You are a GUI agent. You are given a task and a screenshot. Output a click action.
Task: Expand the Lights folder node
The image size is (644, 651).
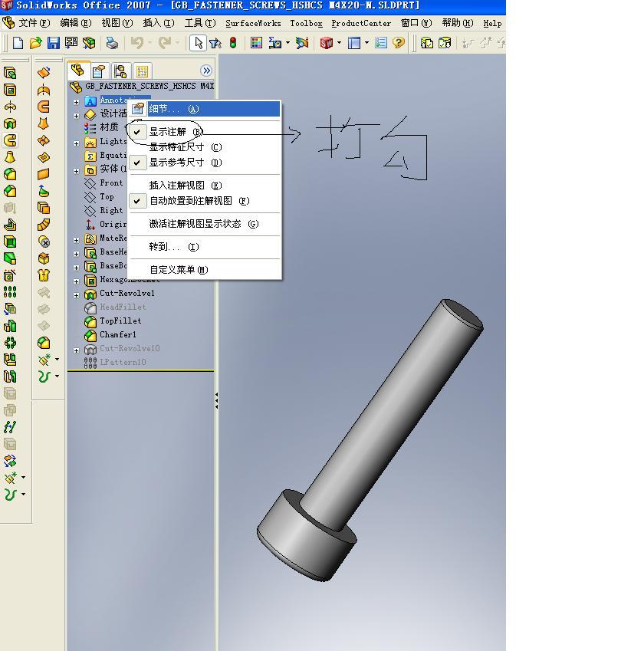77,143
